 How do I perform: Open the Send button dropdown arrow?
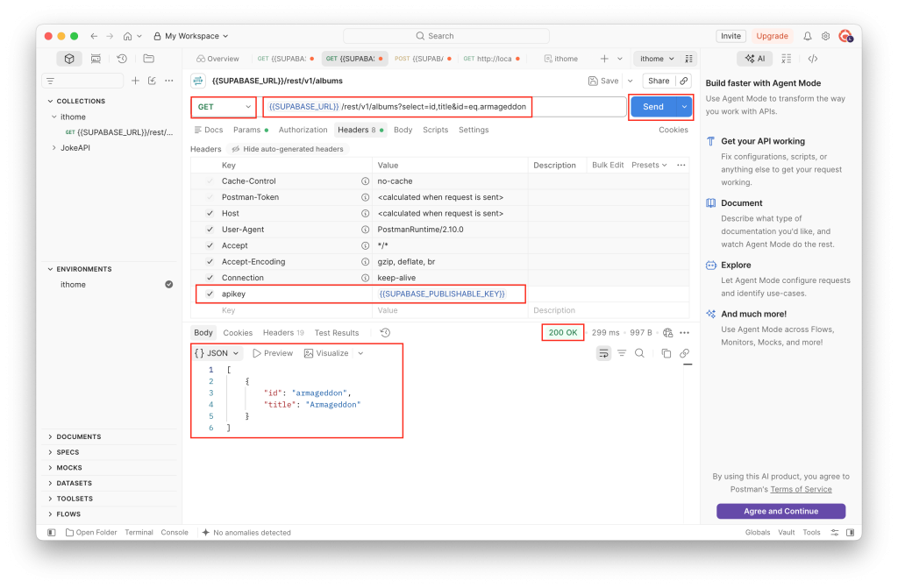[684, 107]
